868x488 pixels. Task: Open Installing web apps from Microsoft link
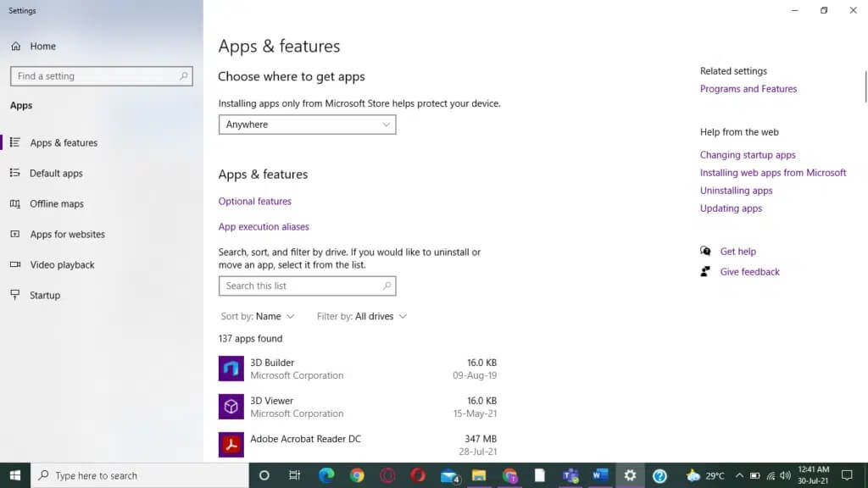773,173
